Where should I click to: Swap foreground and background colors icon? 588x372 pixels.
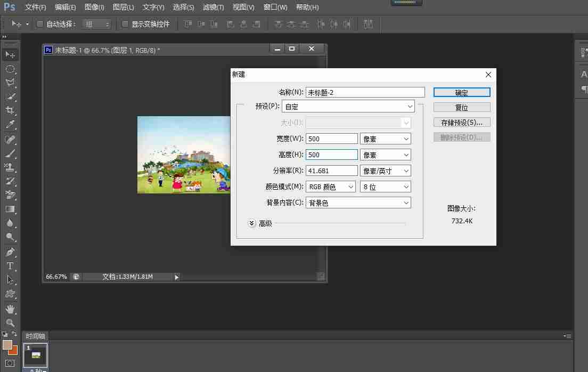(14, 334)
